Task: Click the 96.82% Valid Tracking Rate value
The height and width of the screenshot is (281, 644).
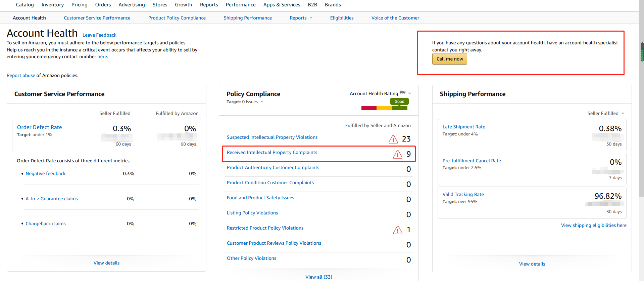Action: point(608,196)
